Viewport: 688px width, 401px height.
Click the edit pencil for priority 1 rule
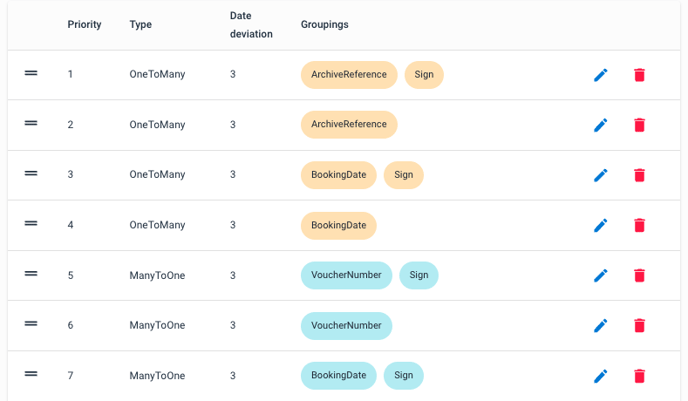(601, 75)
